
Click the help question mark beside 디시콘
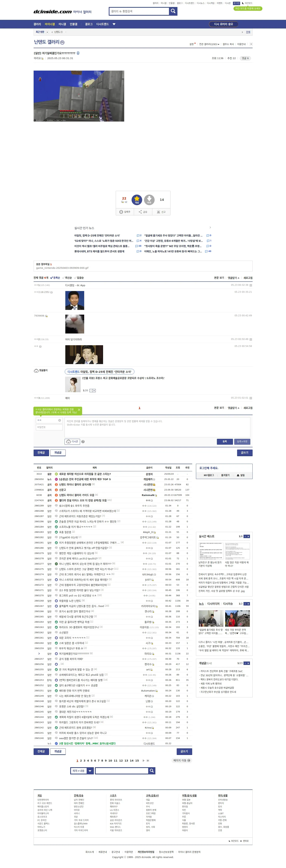[83, 441]
